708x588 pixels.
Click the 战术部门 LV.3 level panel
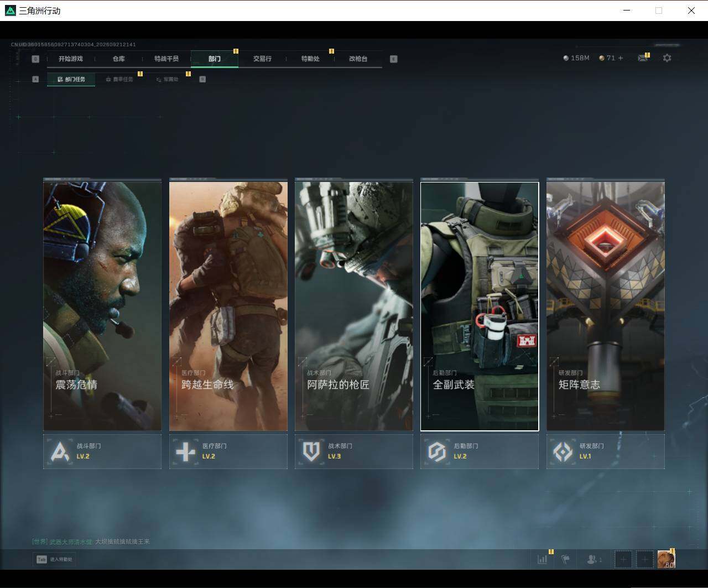tap(354, 451)
